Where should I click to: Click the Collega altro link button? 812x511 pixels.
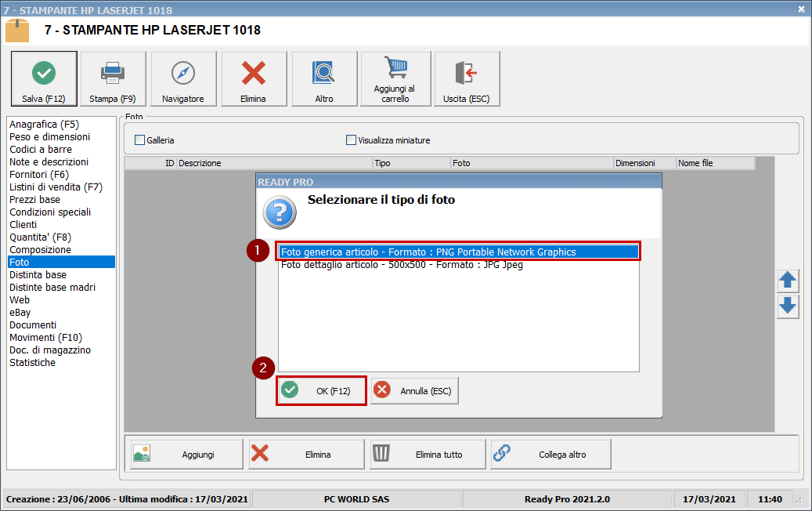pos(550,455)
